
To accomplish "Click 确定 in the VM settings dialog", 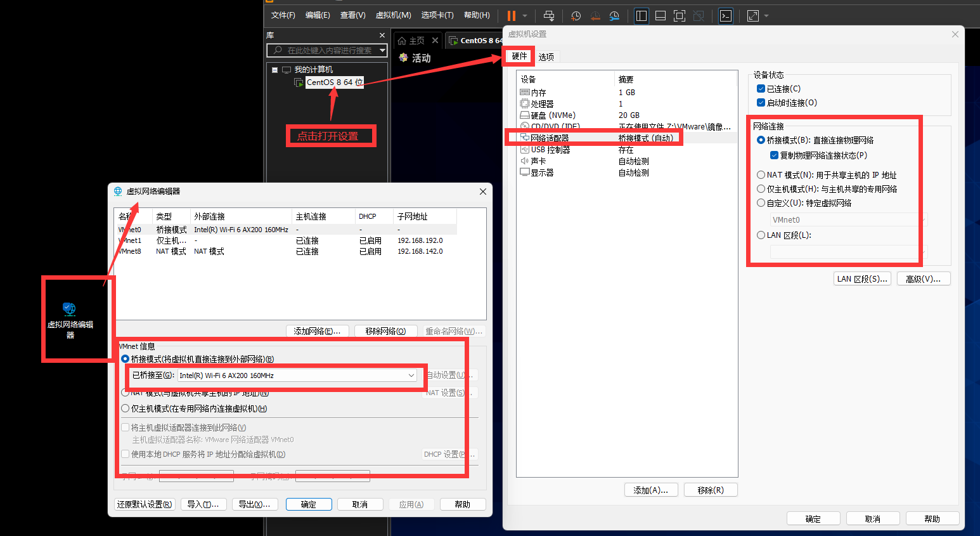I will 813,519.
